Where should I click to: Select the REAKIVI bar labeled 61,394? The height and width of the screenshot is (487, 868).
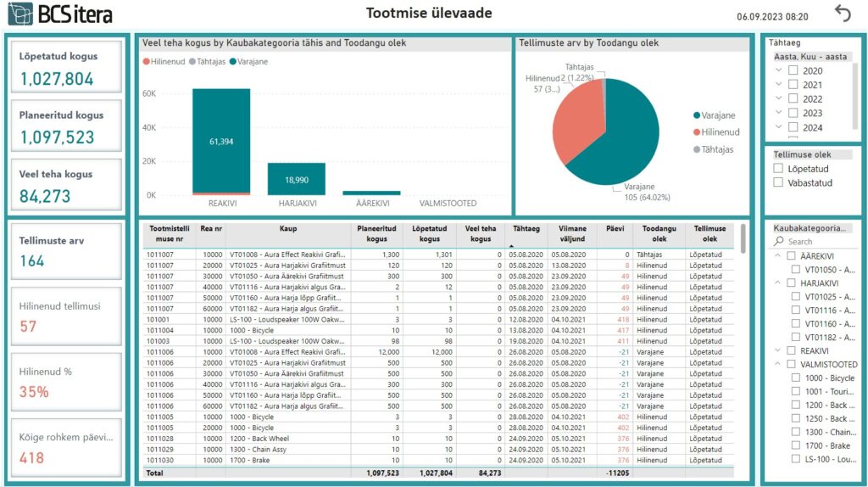[221, 141]
